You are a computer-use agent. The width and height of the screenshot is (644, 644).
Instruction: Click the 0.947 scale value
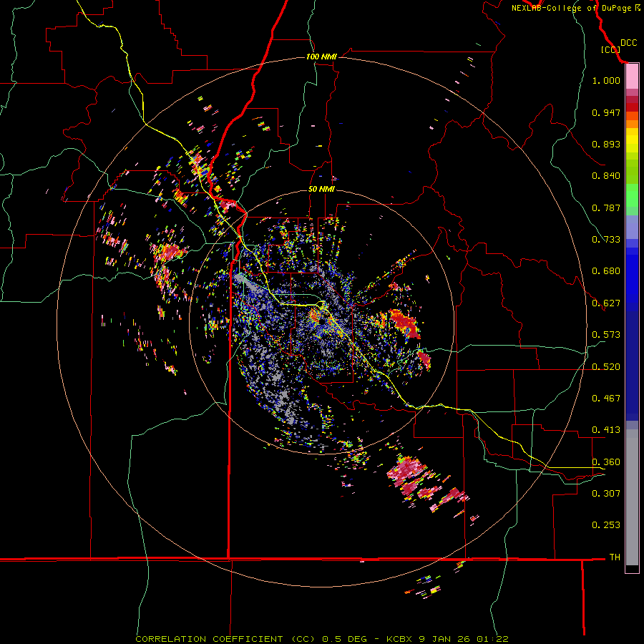coord(606,112)
